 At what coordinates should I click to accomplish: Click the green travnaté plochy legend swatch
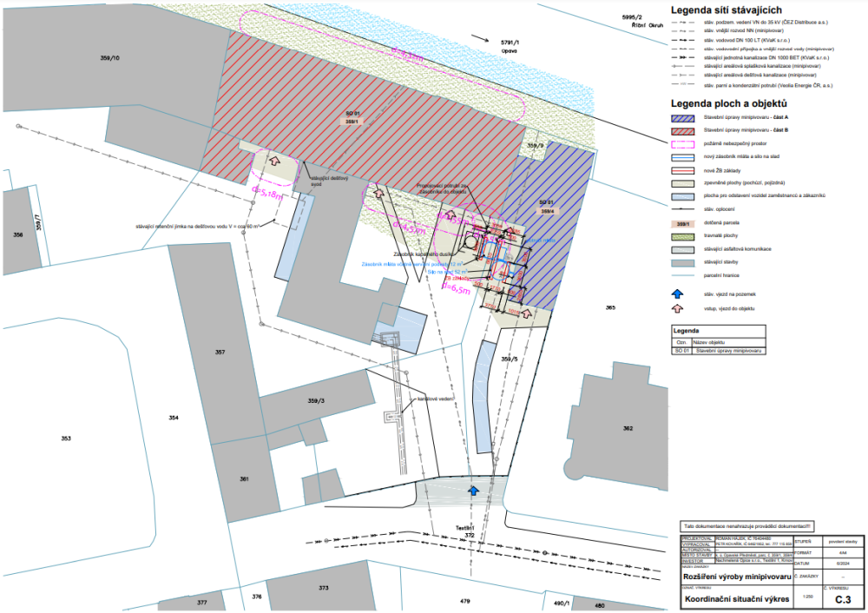point(683,235)
